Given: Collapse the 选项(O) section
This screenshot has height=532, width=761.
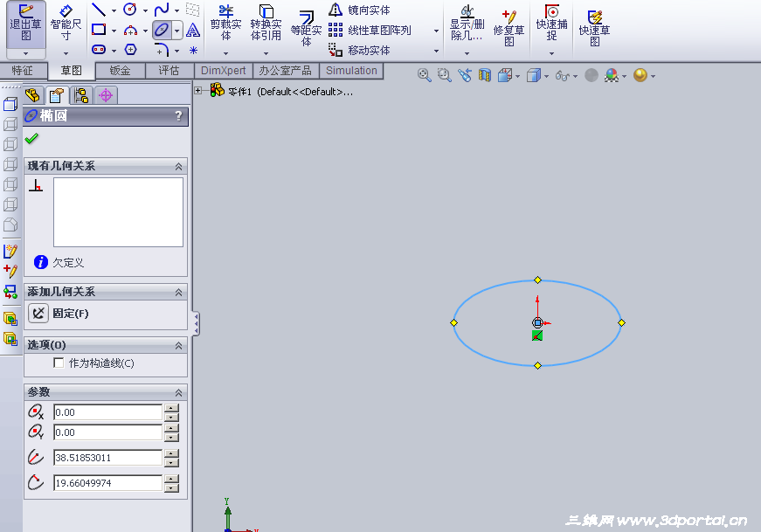Looking at the screenshot, I should point(178,346).
